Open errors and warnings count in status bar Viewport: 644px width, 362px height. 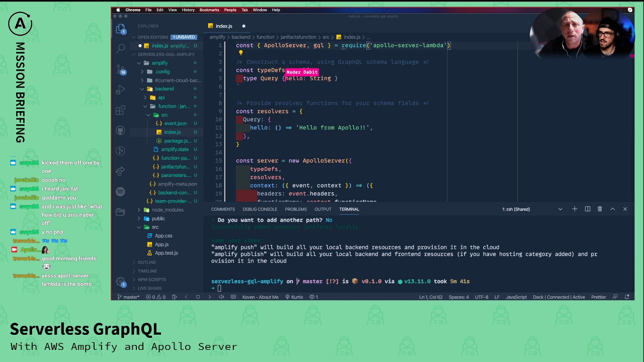point(155,297)
